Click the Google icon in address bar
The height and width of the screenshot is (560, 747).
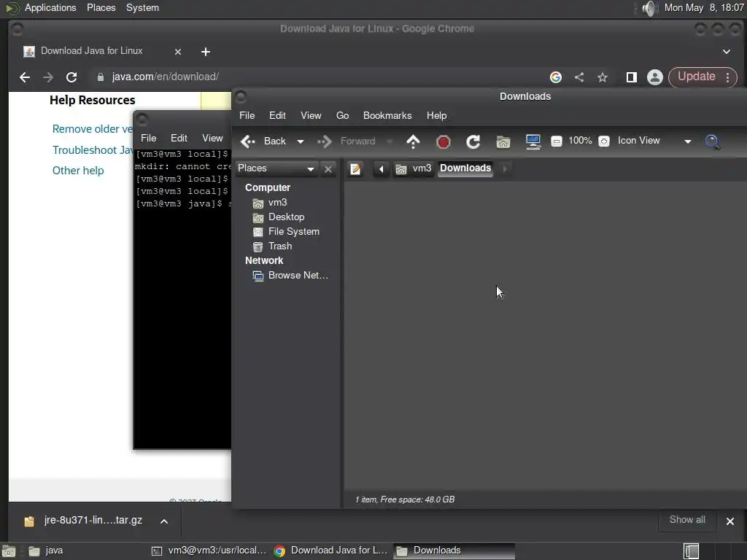click(x=555, y=77)
